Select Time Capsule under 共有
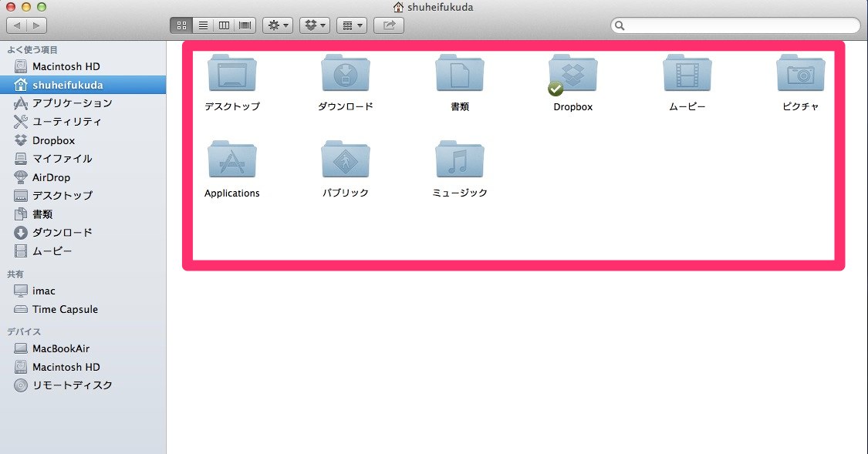The height and width of the screenshot is (454, 868). click(83, 309)
